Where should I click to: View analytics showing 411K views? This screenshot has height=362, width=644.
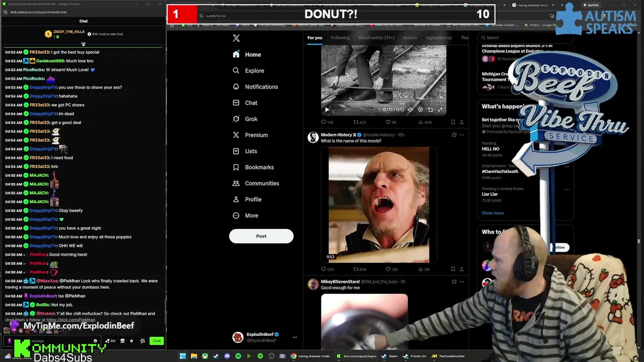click(425, 122)
